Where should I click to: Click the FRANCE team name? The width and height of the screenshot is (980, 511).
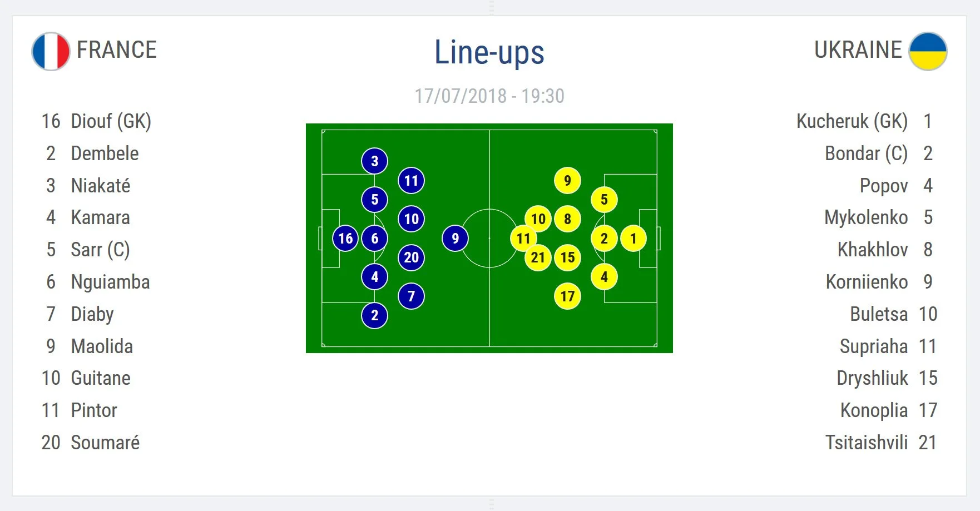coord(117,50)
